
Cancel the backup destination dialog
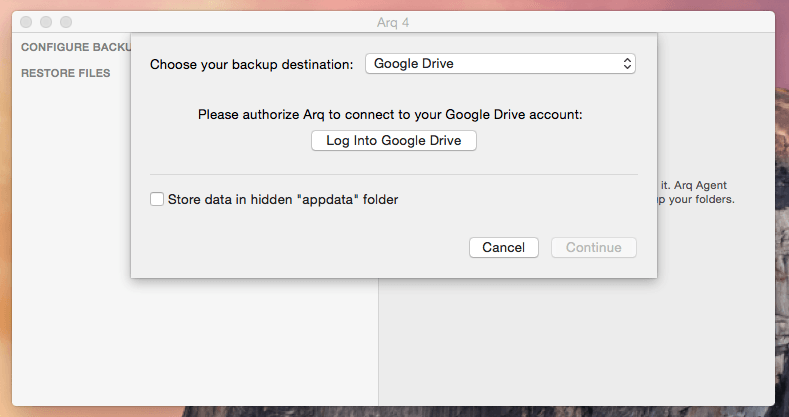click(504, 247)
